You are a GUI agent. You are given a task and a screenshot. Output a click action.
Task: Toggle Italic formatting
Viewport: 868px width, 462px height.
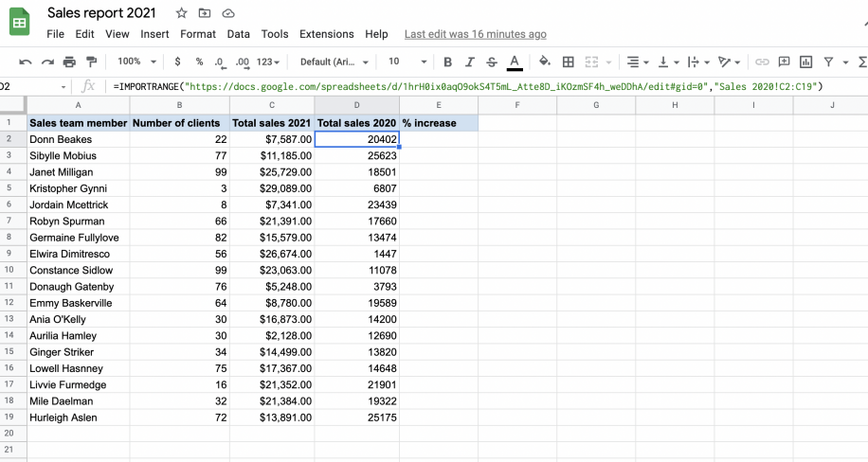tap(469, 62)
